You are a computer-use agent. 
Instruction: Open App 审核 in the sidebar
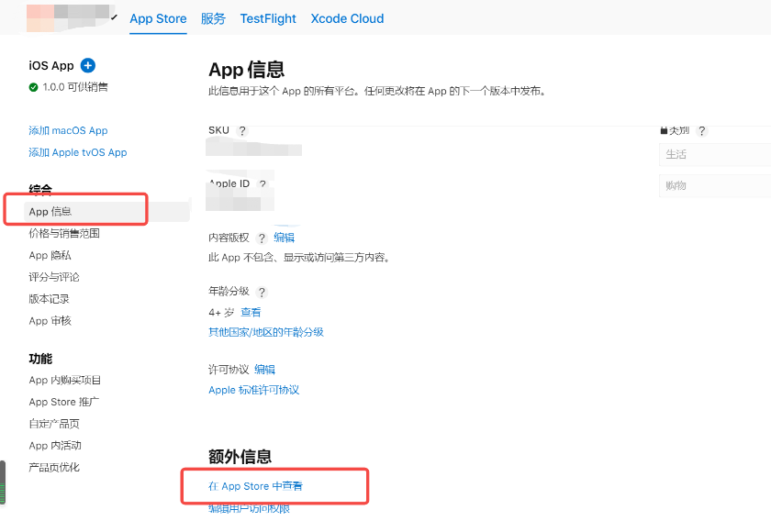[50, 321]
